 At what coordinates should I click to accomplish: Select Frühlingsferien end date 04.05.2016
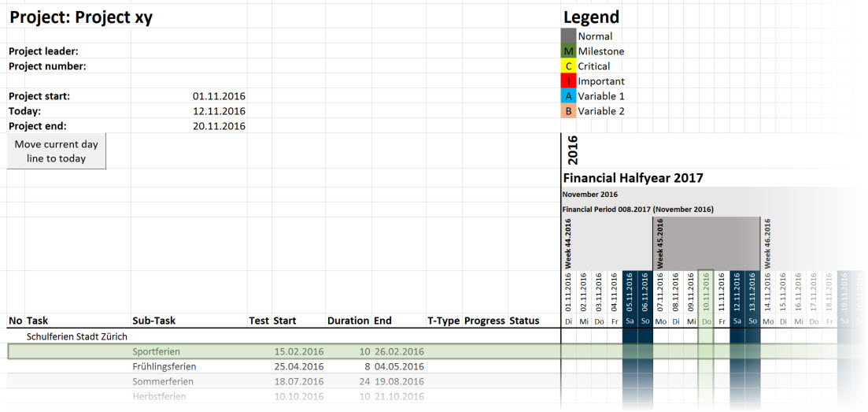tap(399, 366)
